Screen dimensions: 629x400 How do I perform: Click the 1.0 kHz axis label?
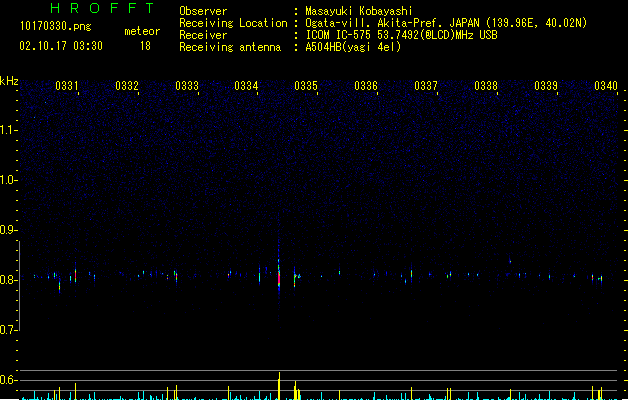click(8, 180)
